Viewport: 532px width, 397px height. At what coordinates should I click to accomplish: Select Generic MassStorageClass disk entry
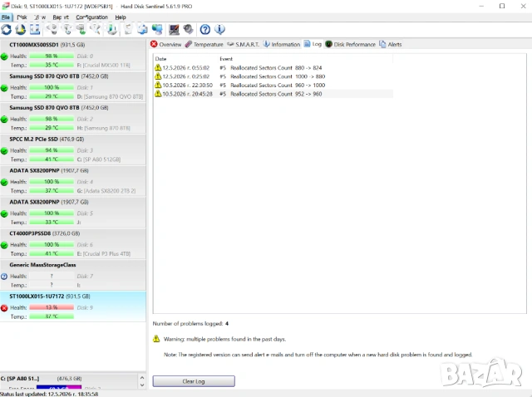pos(73,275)
